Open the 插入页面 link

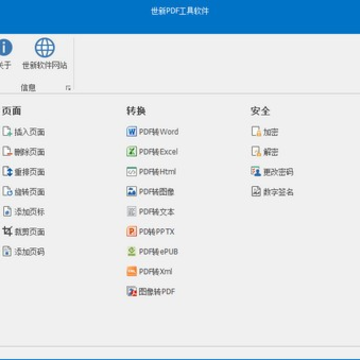[x=29, y=132]
